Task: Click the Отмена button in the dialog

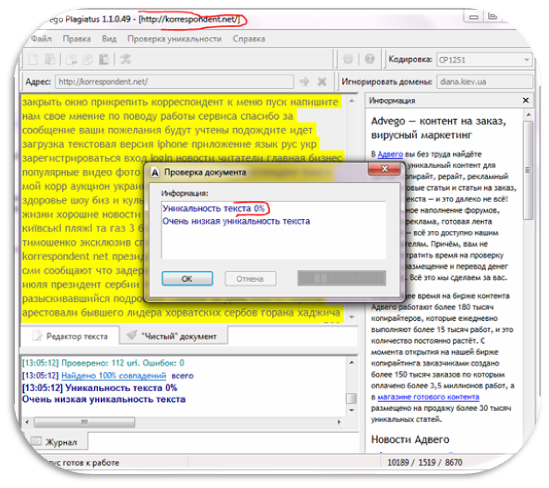Action: pyautogui.click(x=250, y=279)
